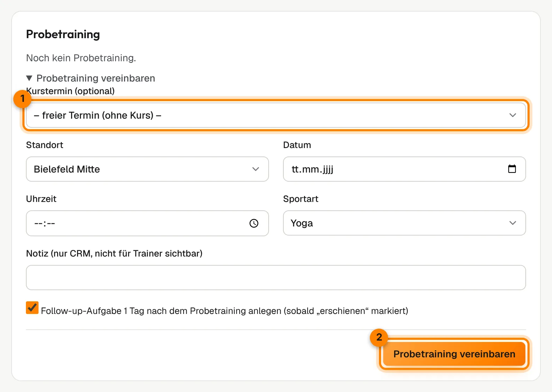Open the Sportart dropdown showing Yoga

click(x=405, y=223)
